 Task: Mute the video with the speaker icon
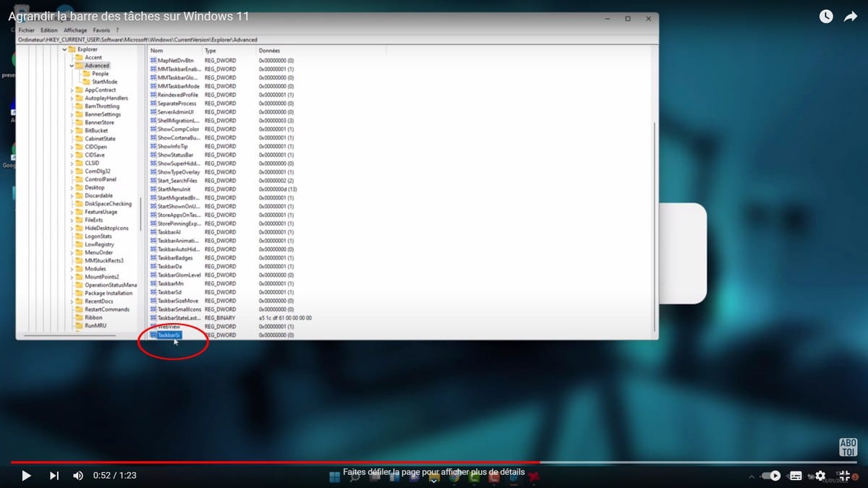[78, 476]
